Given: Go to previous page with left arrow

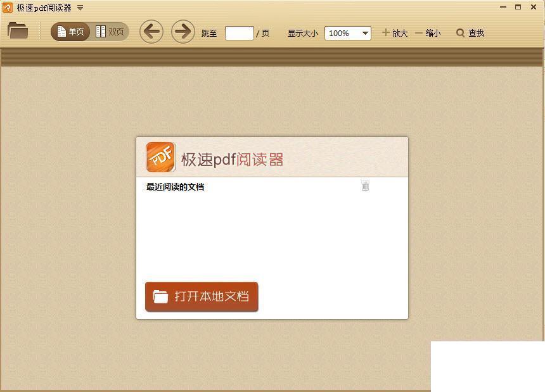Looking at the screenshot, I should click(x=151, y=32).
